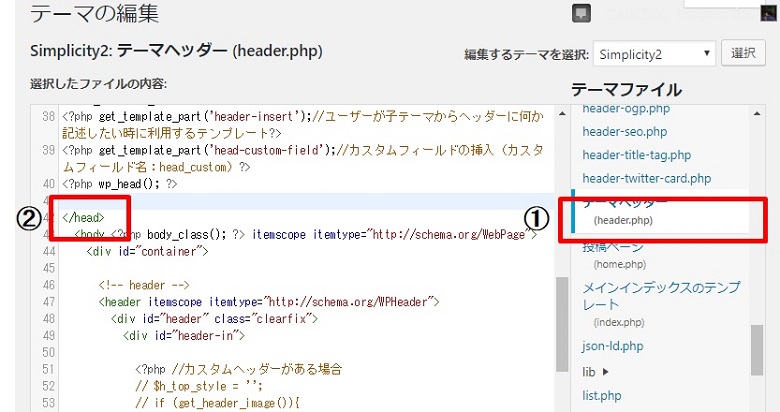Click the 選択 button
The image size is (780, 412).
click(743, 53)
